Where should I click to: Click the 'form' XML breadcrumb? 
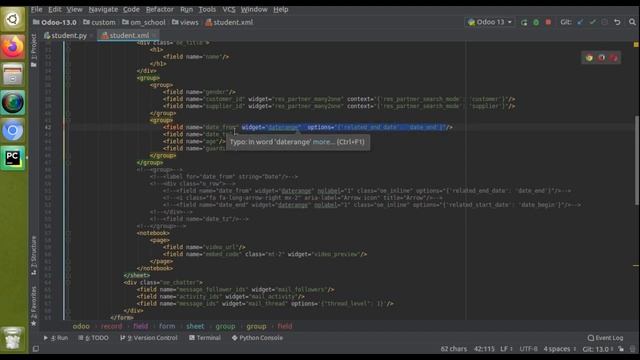[167, 326]
